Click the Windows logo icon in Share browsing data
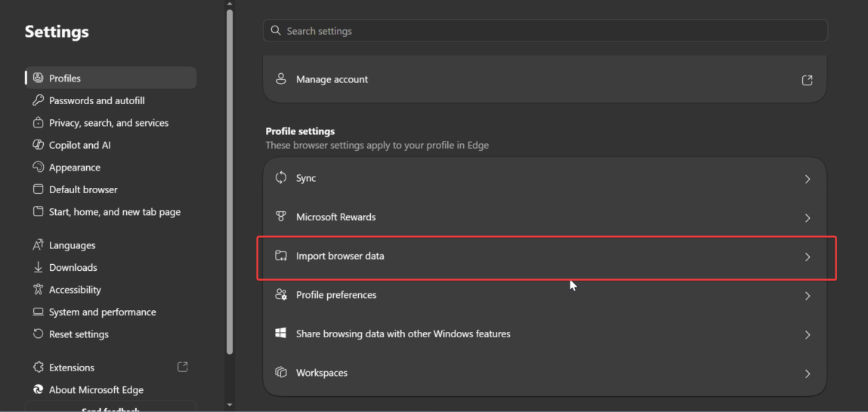 coord(281,333)
